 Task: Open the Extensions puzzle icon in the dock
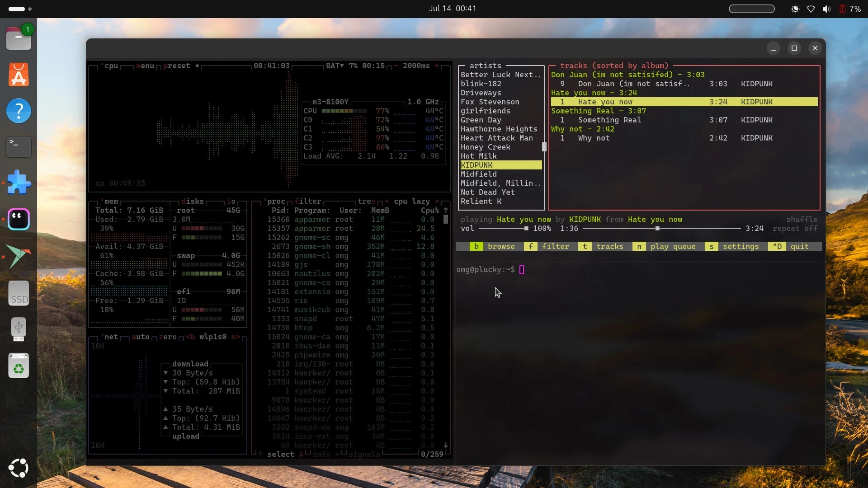pyautogui.click(x=19, y=183)
